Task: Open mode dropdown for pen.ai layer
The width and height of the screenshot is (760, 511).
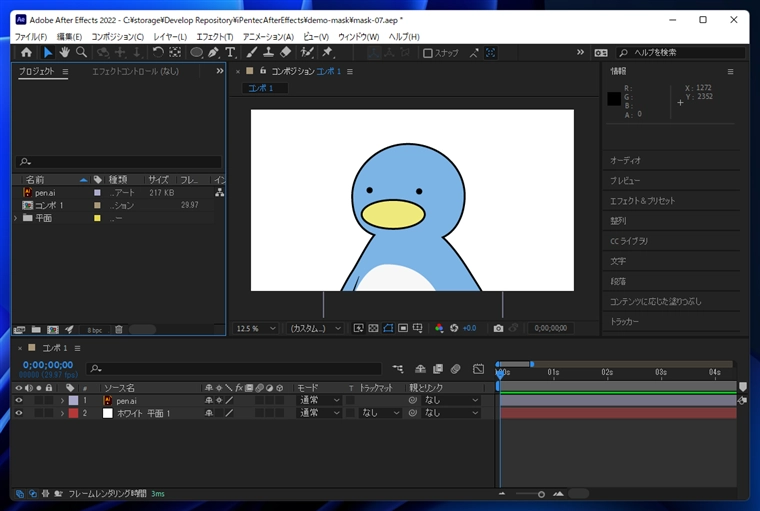Action: [x=320, y=400]
